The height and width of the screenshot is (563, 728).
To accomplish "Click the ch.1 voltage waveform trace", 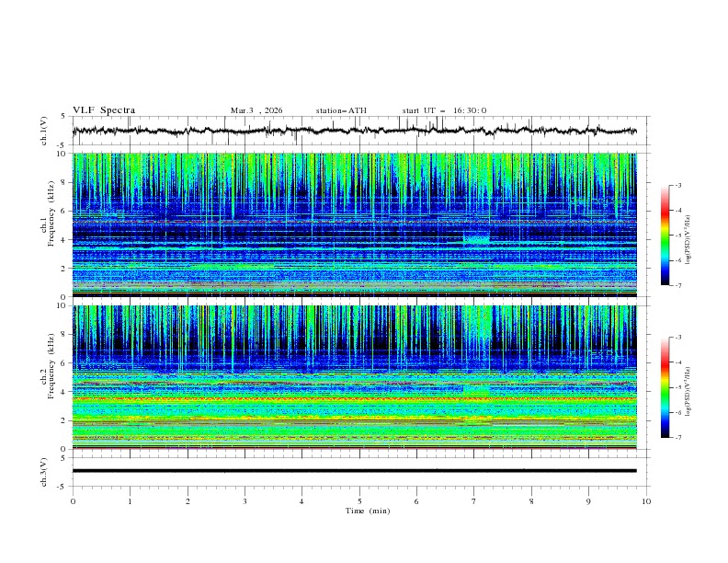I will click(x=354, y=131).
